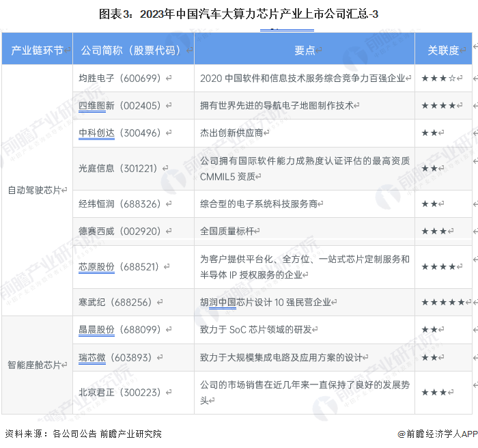This screenshot has width=478, height=448.
Task: Click the text '胡润中国芯片设计 10 强民营企业'
Action: (266, 303)
